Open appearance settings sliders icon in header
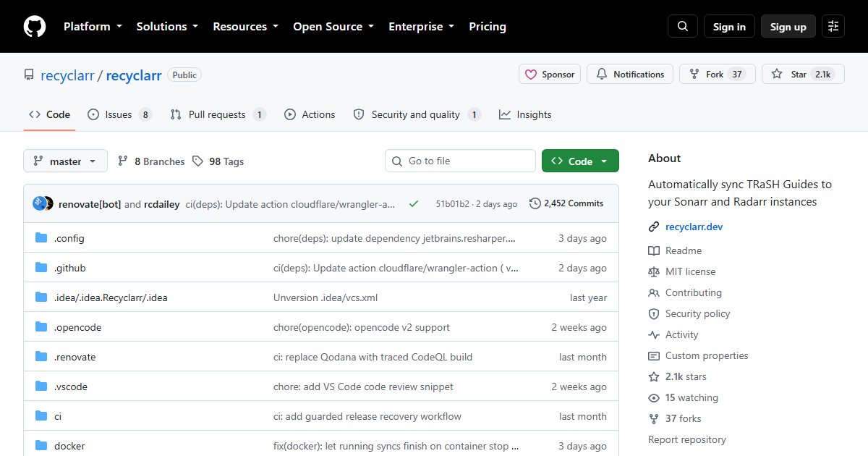The width and height of the screenshot is (868, 456). tap(833, 27)
